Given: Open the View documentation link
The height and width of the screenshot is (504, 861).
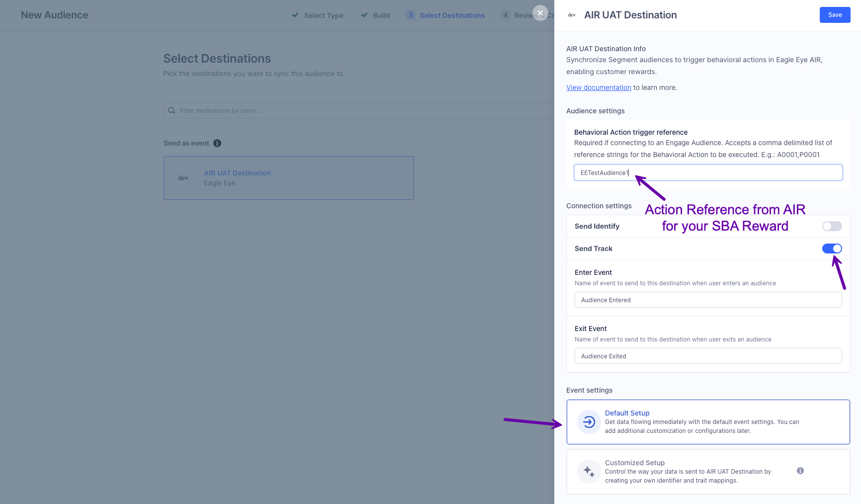Looking at the screenshot, I should click(599, 87).
